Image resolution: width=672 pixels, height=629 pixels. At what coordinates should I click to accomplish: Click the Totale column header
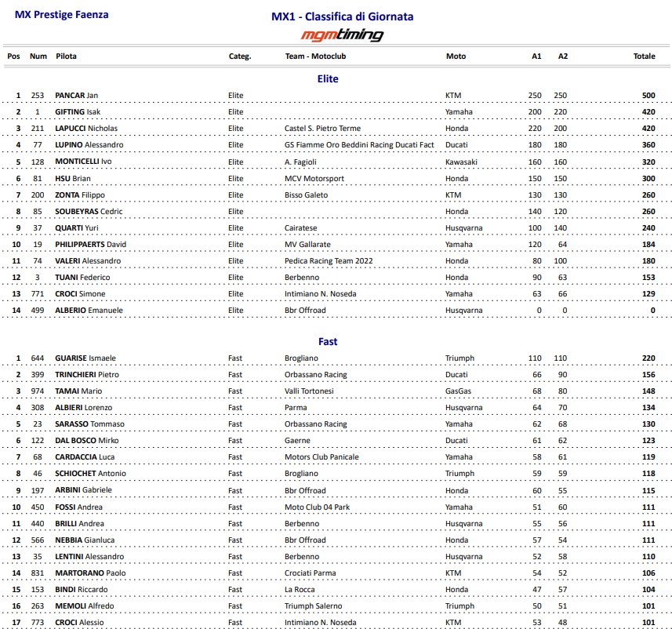644,56
